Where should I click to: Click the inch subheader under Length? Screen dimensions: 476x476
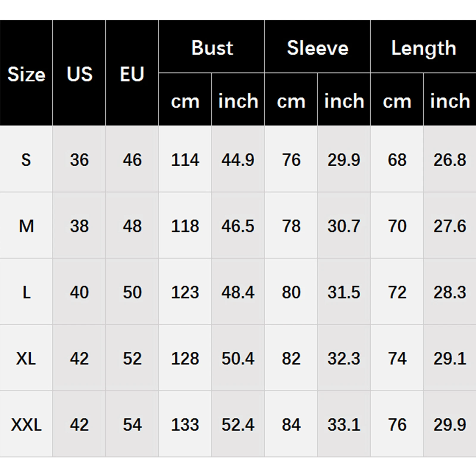[450, 101]
